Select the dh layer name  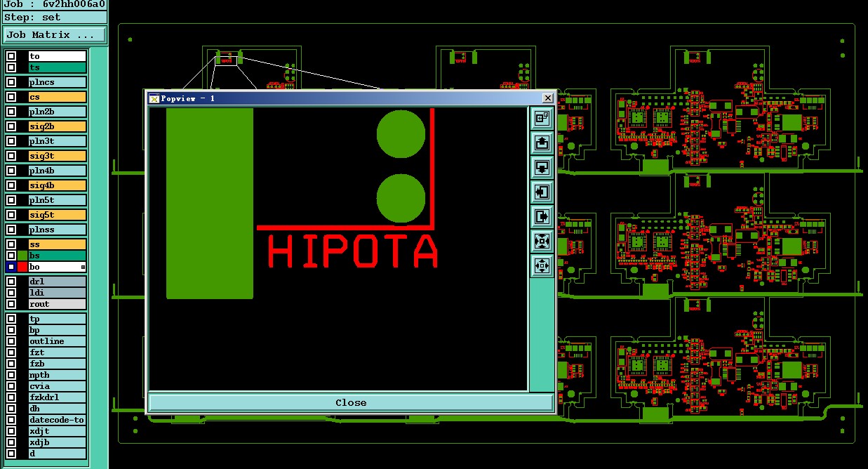(58, 409)
